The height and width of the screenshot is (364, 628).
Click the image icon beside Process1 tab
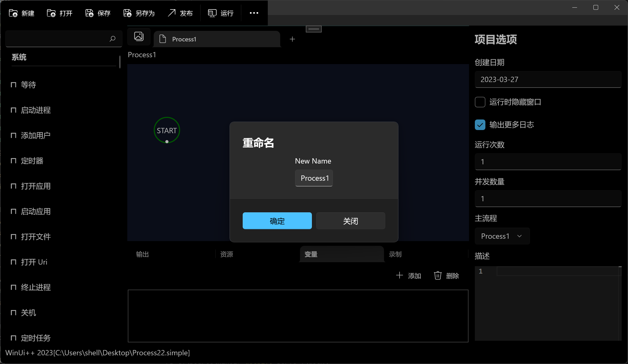pyautogui.click(x=139, y=36)
